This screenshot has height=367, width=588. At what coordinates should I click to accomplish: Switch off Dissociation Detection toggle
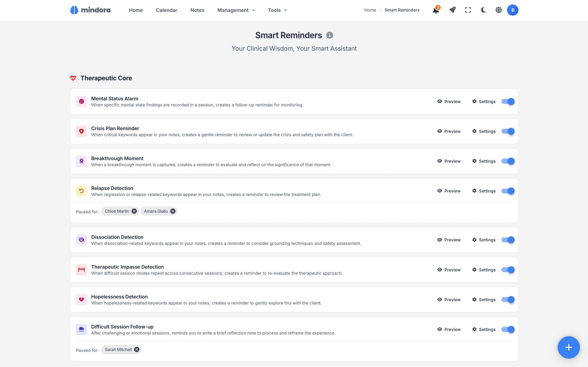(x=508, y=240)
